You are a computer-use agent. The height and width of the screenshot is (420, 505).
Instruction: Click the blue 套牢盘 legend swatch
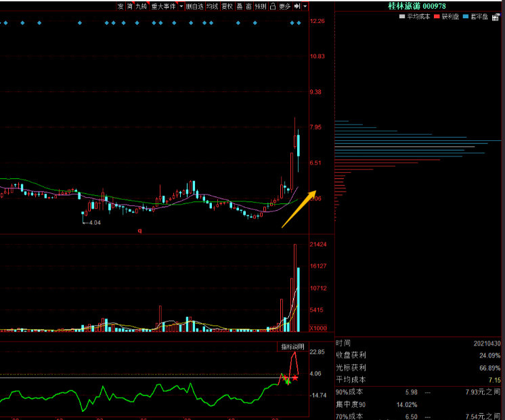[465, 16]
